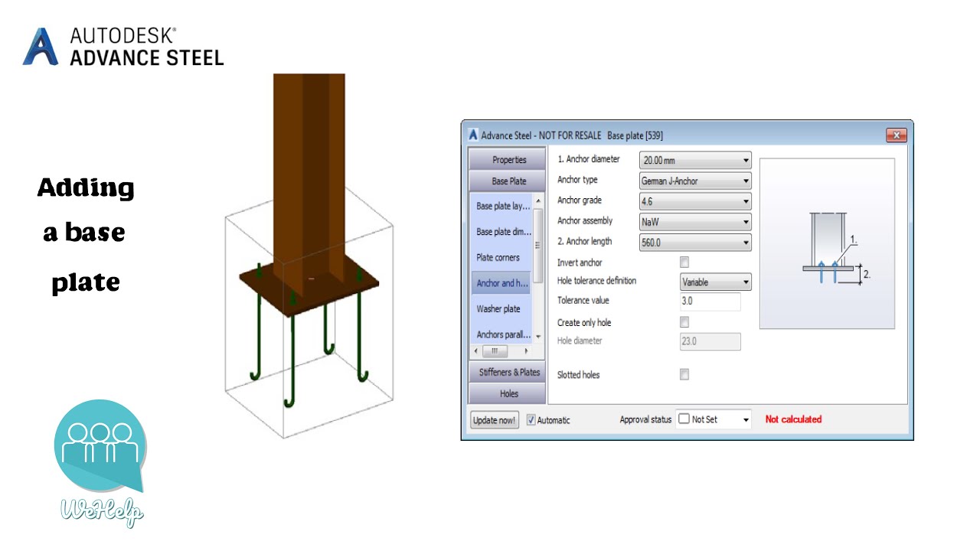Select the Base Plate section button

click(x=509, y=181)
